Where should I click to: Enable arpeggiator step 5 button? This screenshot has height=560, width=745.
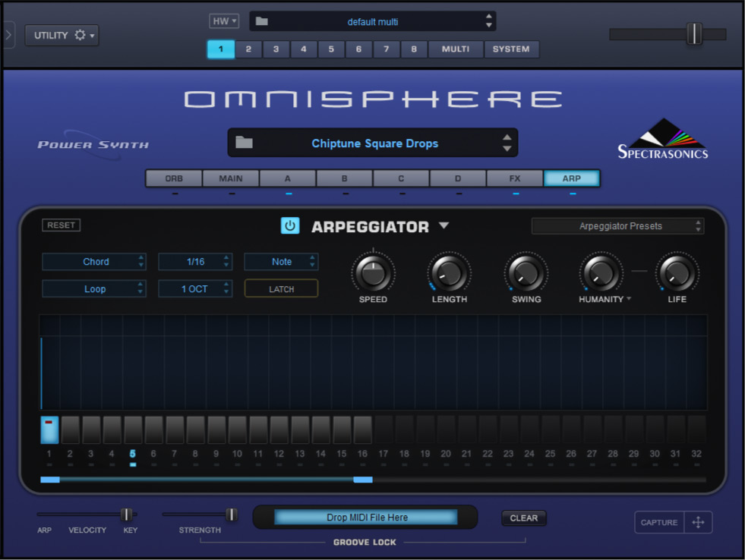click(133, 429)
